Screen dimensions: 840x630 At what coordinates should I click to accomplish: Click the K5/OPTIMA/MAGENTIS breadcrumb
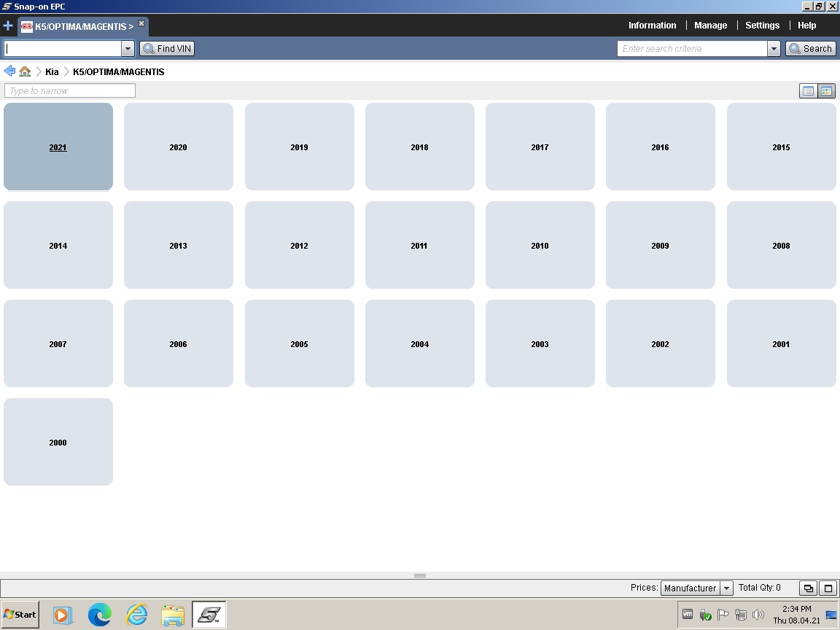coord(118,71)
